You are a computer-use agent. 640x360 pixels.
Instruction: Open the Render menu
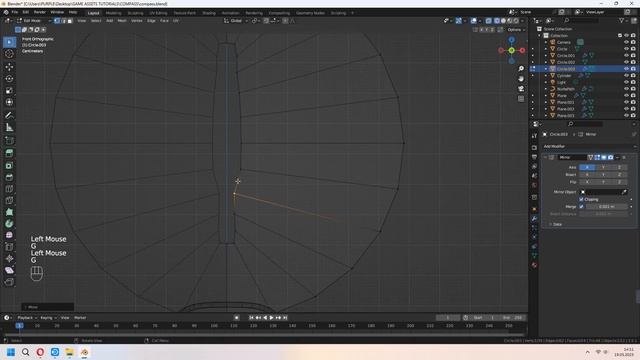(40, 12)
